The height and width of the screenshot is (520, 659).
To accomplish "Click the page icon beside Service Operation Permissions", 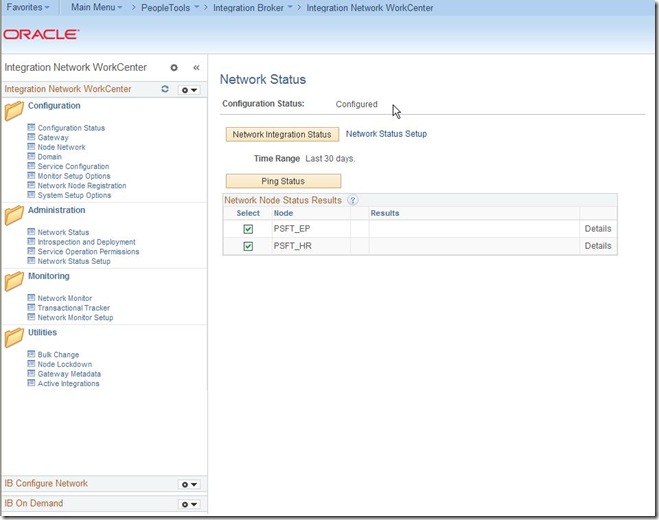I will [31, 251].
